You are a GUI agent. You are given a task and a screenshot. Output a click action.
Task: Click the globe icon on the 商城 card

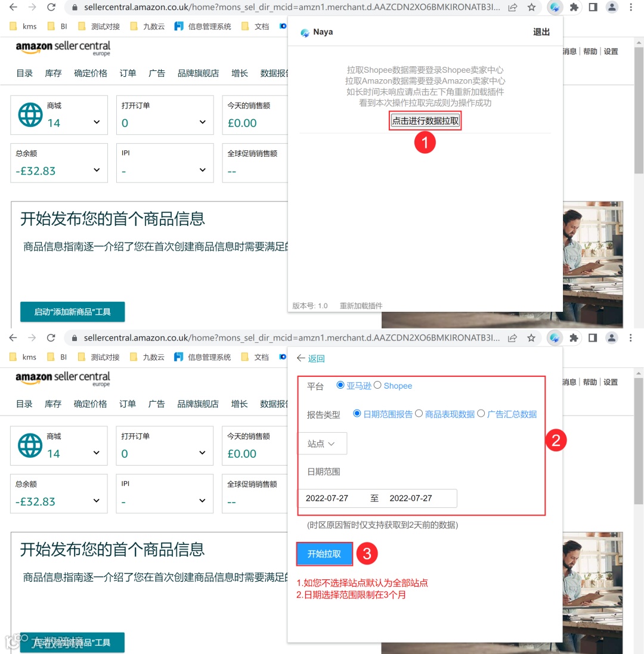pos(30,113)
